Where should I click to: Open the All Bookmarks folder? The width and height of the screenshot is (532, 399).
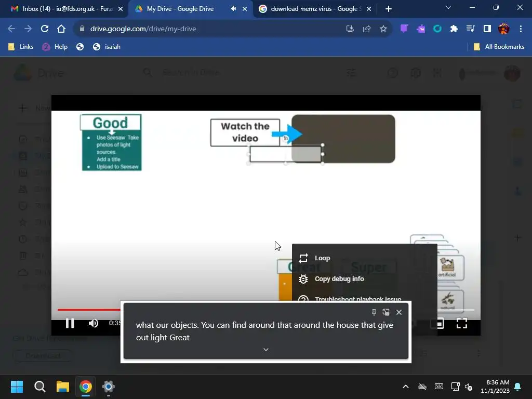pyautogui.click(x=499, y=47)
